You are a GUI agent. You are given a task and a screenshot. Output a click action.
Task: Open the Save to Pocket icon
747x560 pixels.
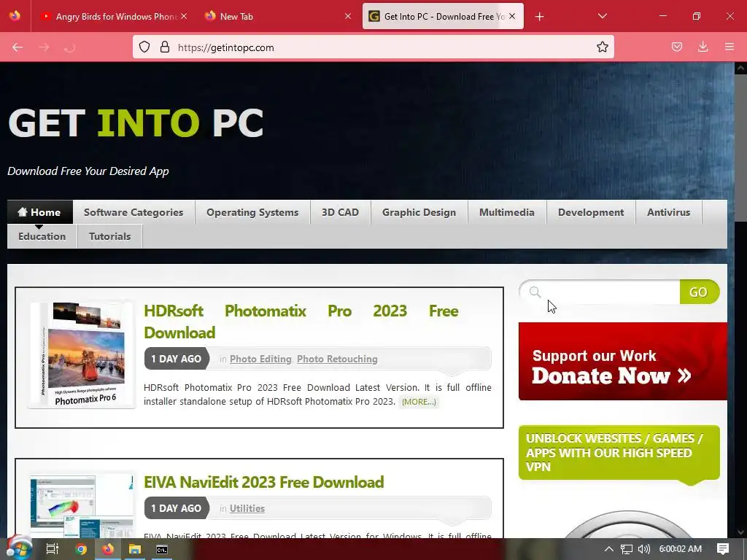(676, 47)
